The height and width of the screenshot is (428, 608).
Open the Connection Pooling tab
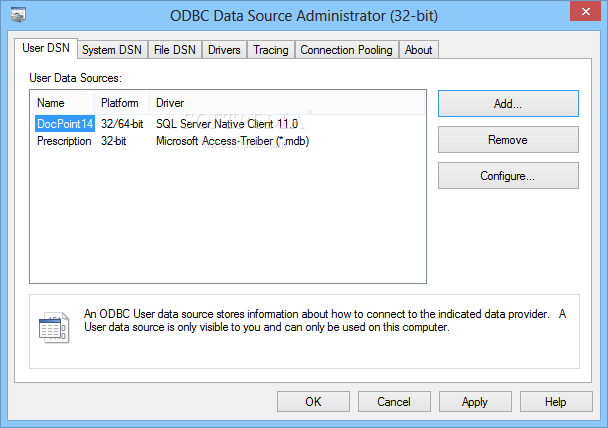click(x=347, y=50)
